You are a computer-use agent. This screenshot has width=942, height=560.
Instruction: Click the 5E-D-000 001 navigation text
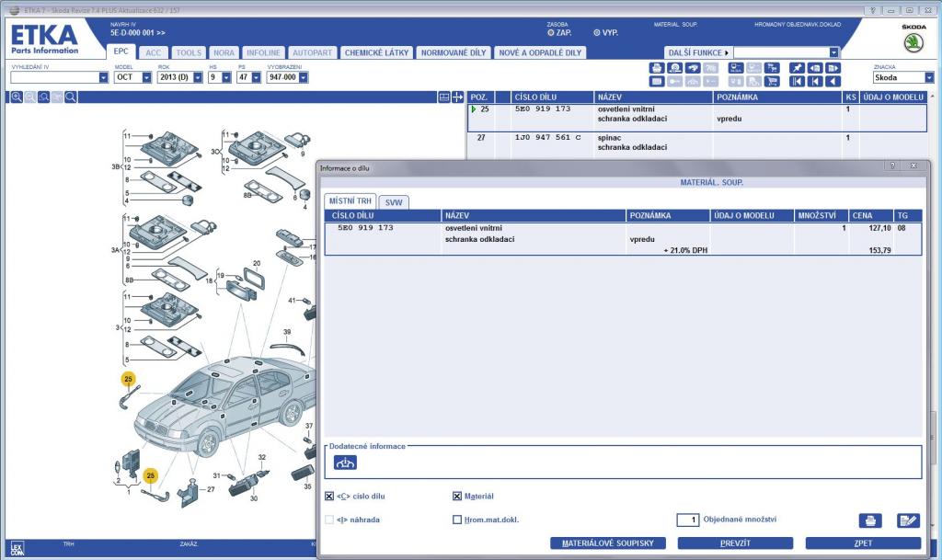point(138,33)
